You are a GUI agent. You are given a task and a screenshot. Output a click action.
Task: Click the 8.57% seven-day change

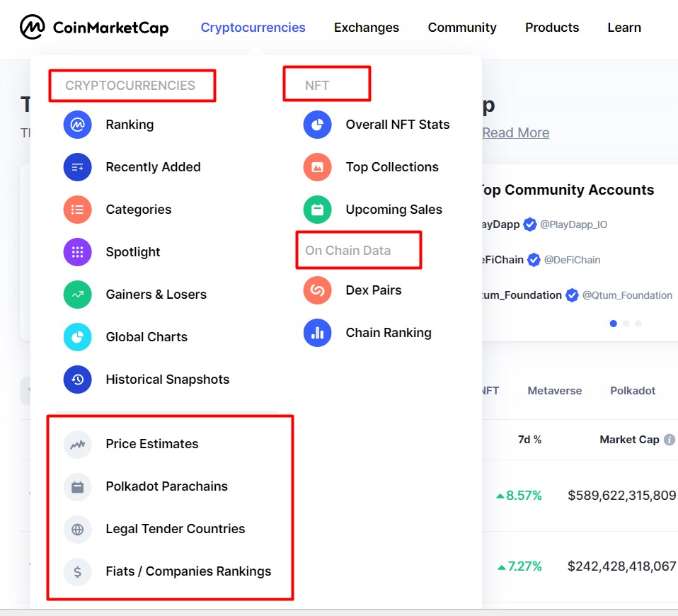[x=519, y=496]
